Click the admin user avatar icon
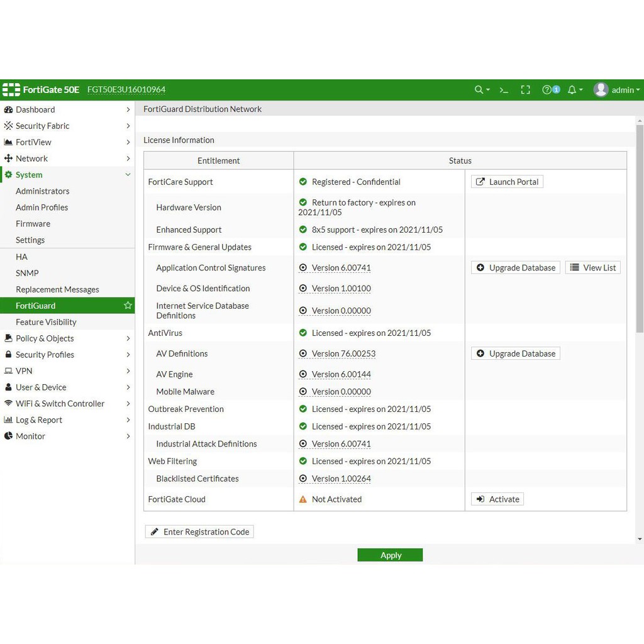This screenshot has height=644, width=644. point(601,90)
